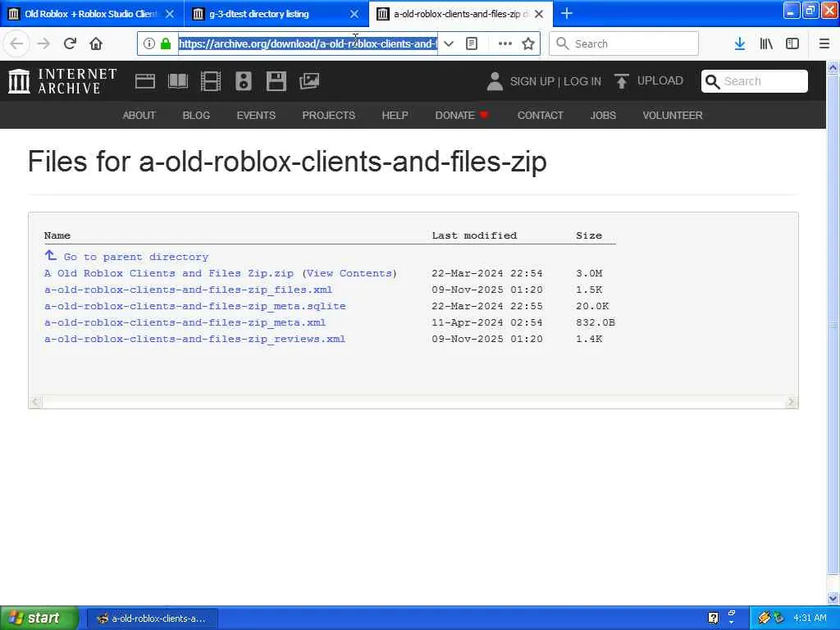
Task: Click listing horizontal scrollbar left arrow
Action: coord(35,402)
